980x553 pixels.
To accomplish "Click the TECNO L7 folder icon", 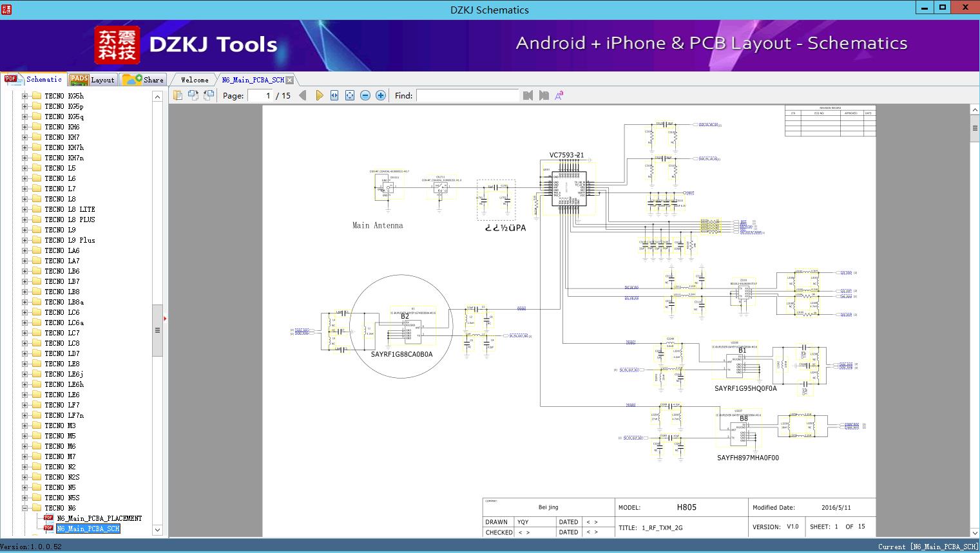I will (37, 189).
